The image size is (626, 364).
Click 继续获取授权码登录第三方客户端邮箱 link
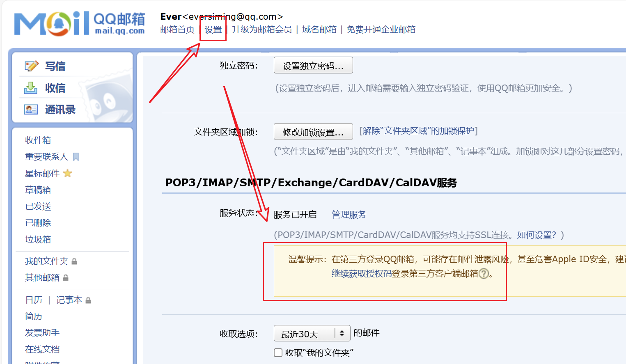(x=404, y=274)
